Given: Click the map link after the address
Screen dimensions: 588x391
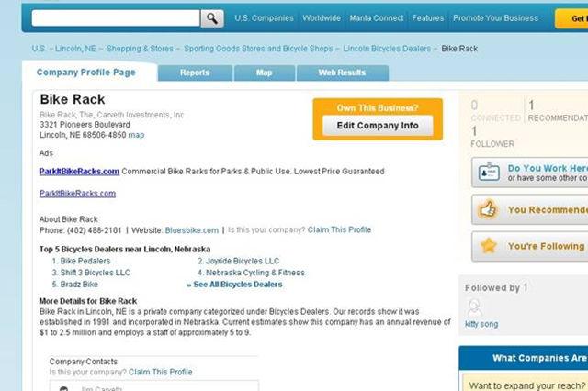Looking at the screenshot, I should pos(136,135).
